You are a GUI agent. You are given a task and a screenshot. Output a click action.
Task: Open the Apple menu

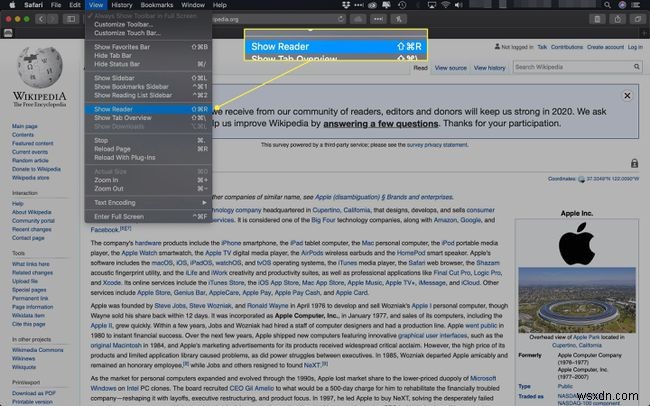point(12,5)
